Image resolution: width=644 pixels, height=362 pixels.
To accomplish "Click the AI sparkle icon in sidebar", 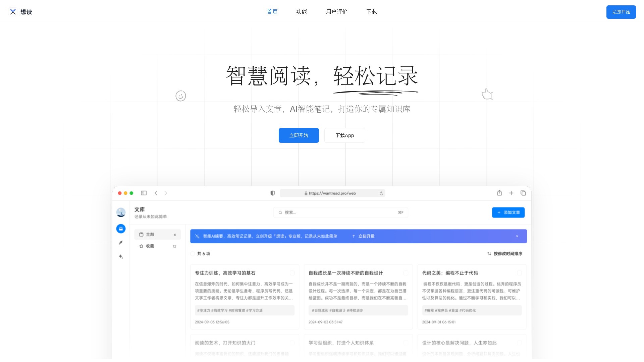I will tap(121, 256).
